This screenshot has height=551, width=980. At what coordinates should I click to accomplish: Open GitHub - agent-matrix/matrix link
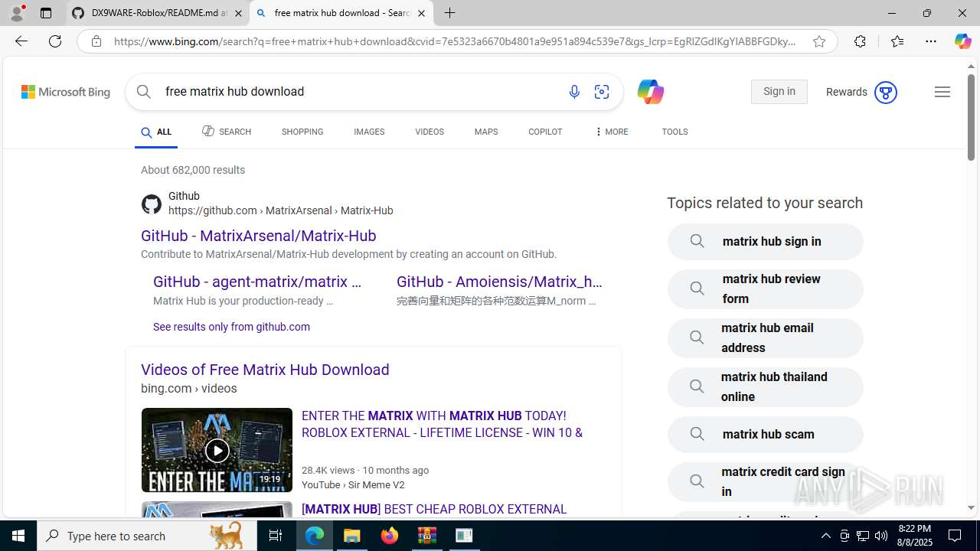[x=257, y=282]
